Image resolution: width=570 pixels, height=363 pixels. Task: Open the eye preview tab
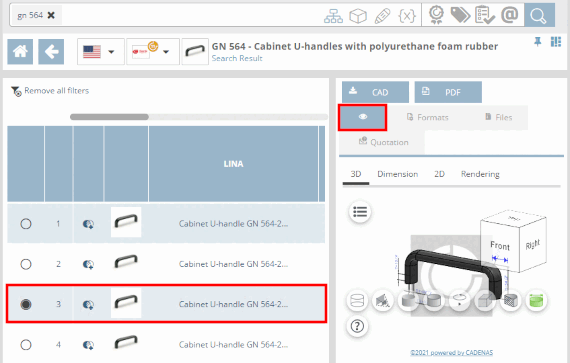362,117
